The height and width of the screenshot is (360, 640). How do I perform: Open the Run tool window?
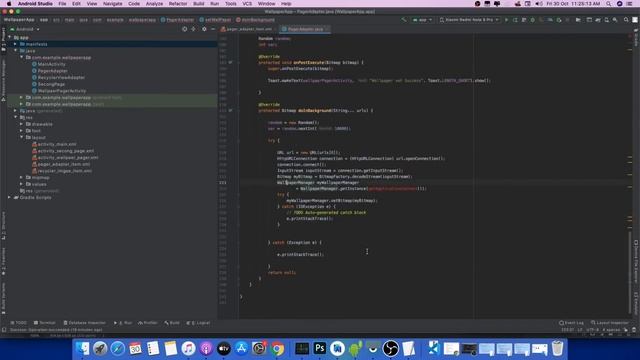click(x=123, y=323)
